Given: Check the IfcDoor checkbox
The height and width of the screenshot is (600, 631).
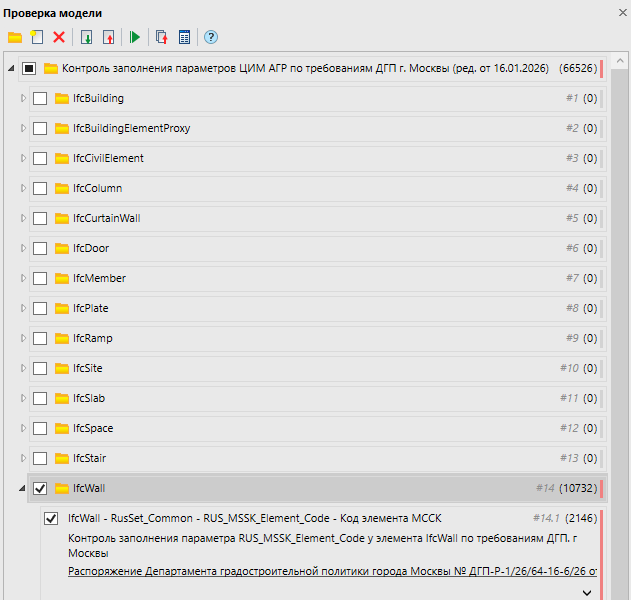Looking at the screenshot, I should [x=40, y=248].
